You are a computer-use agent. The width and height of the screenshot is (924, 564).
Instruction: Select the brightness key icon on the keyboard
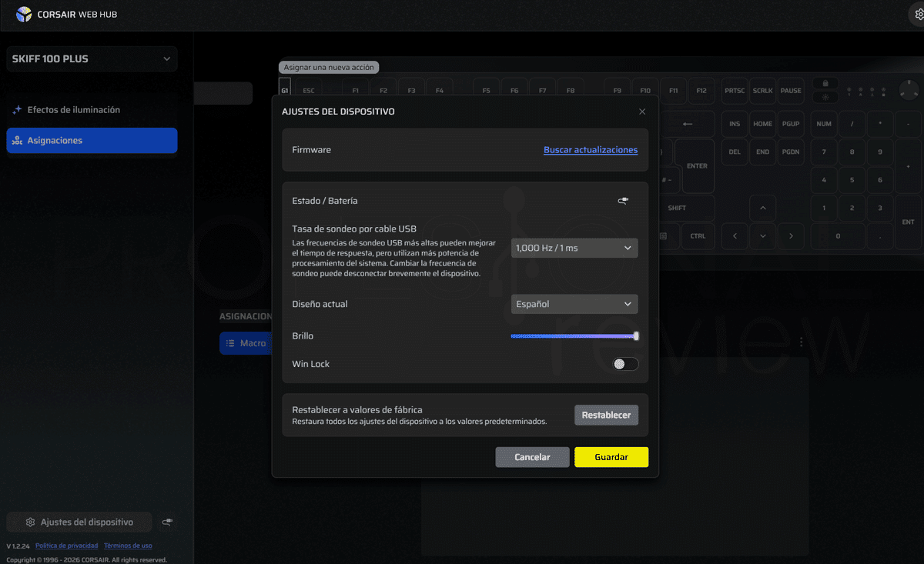click(x=825, y=97)
